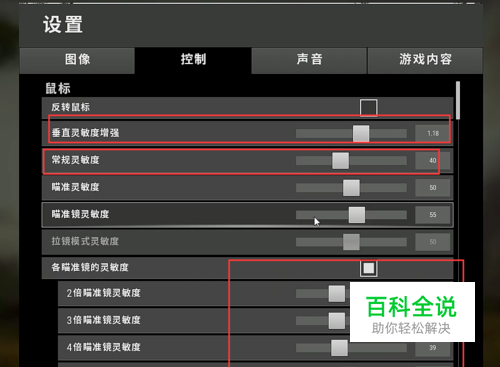Image resolution: width=500 pixels, height=367 pixels.
Task: Select the 控制 tab
Action: tap(193, 60)
